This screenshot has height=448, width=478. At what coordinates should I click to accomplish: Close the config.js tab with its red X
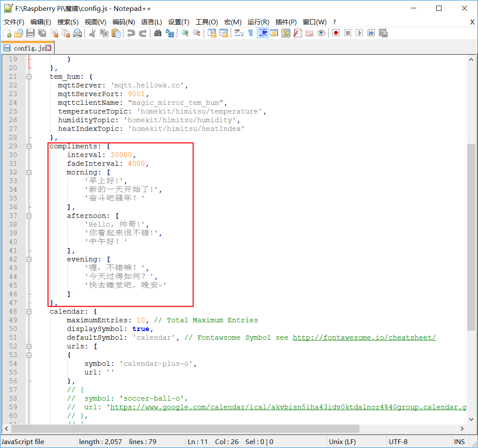tap(48, 48)
